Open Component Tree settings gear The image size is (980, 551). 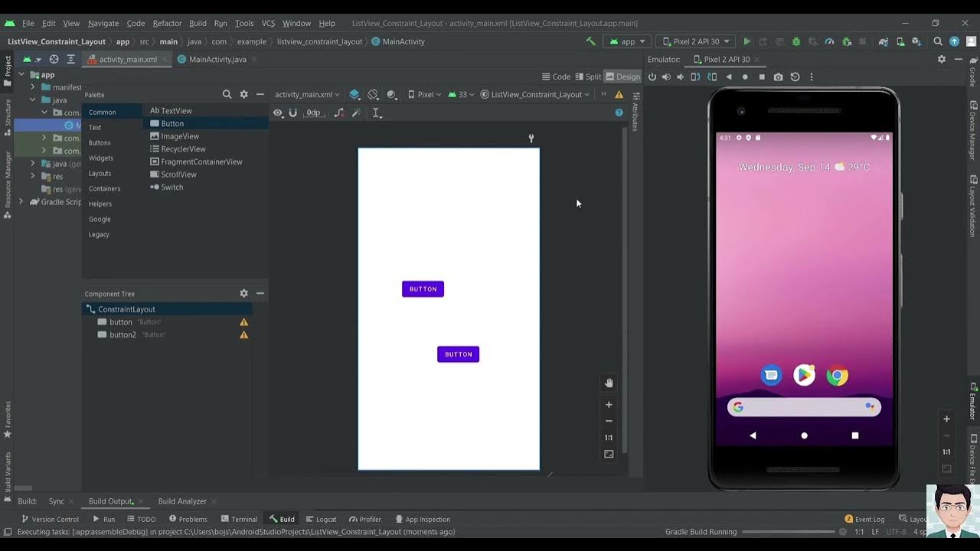click(243, 293)
